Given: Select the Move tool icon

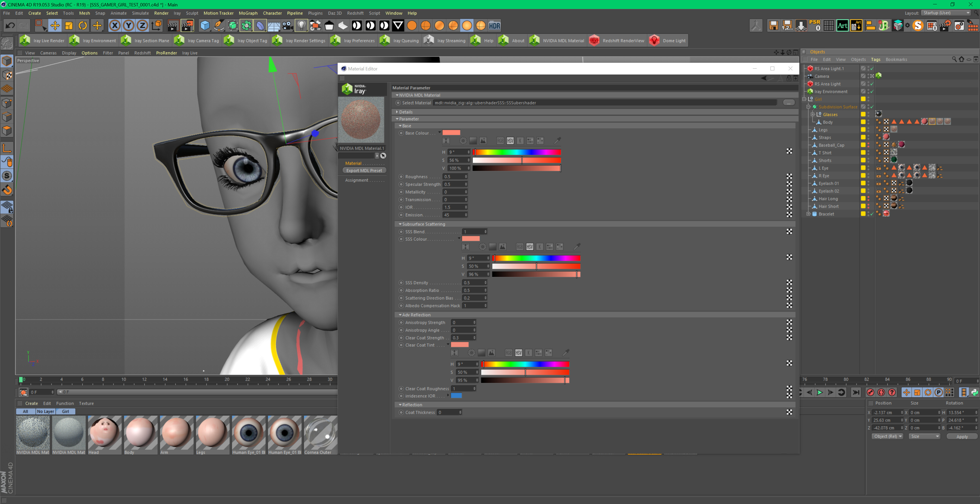Looking at the screenshot, I should coord(55,26).
